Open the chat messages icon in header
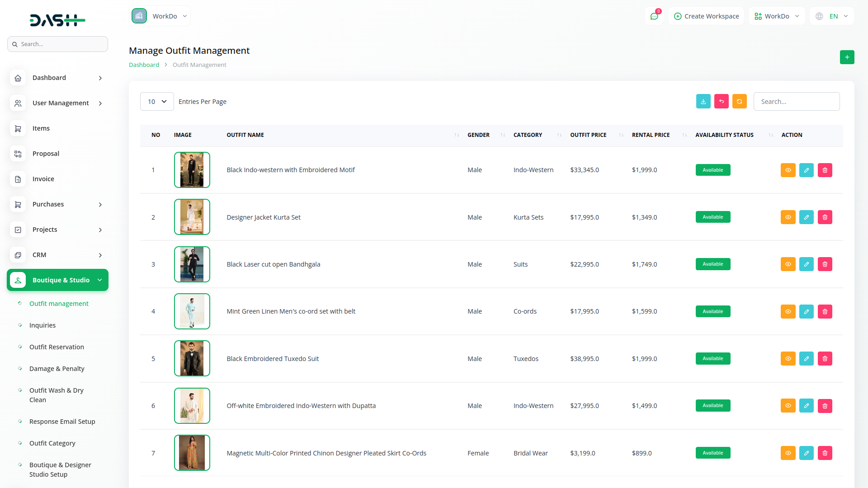 [x=654, y=16]
